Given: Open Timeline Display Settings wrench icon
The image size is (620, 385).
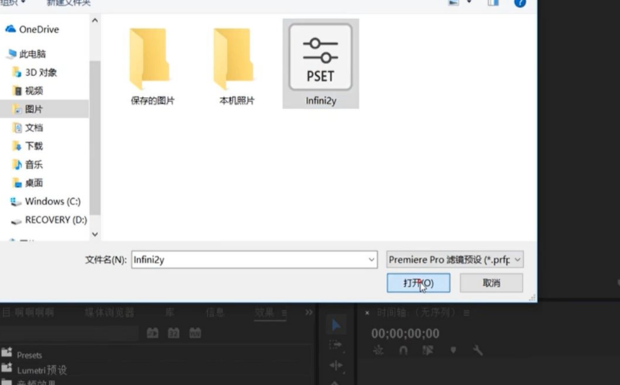Looking at the screenshot, I should pos(478,350).
